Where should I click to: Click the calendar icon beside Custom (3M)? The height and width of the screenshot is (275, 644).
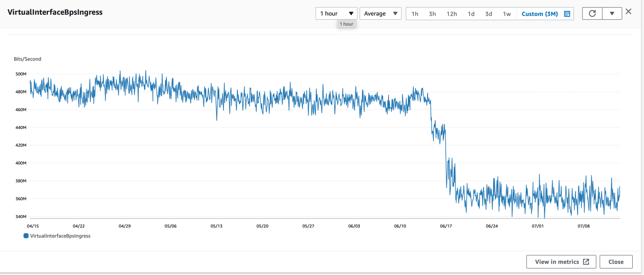[567, 14]
